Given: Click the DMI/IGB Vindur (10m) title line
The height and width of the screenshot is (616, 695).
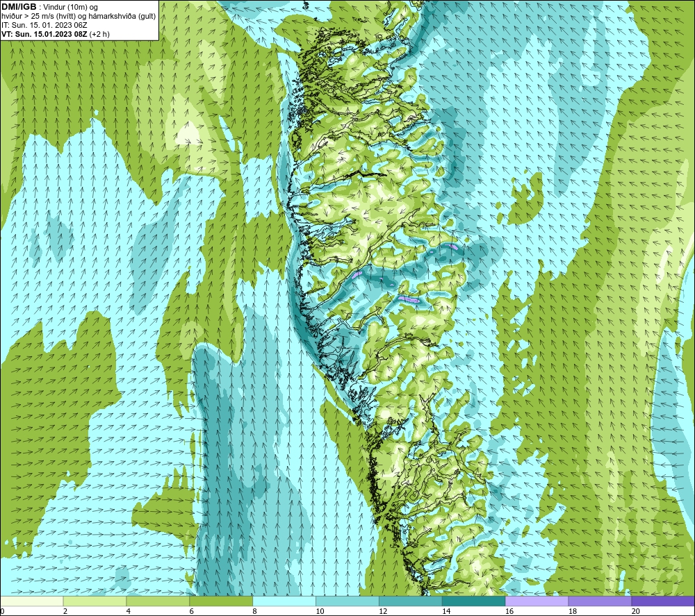Looking at the screenshot, I should click(x=49, y=7).
